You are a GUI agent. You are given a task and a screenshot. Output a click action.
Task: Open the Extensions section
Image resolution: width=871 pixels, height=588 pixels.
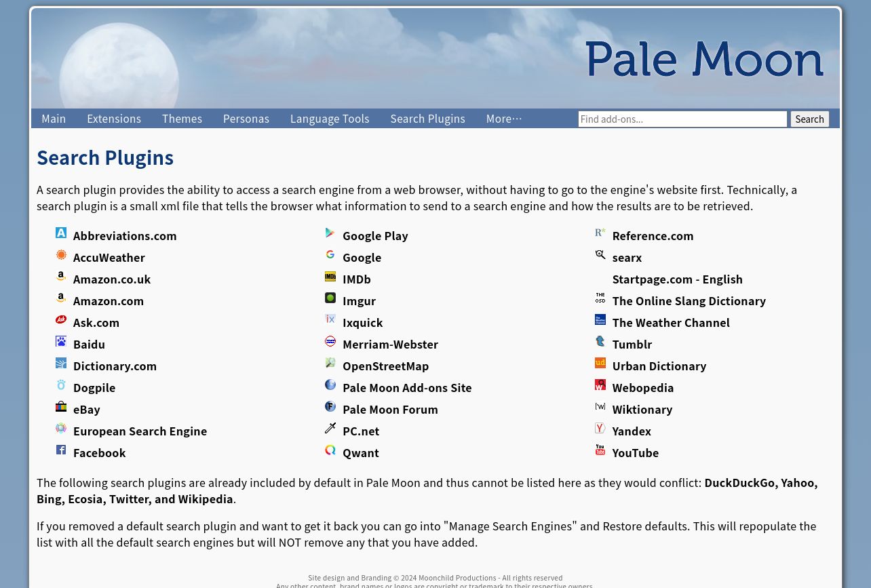point(114,119)
